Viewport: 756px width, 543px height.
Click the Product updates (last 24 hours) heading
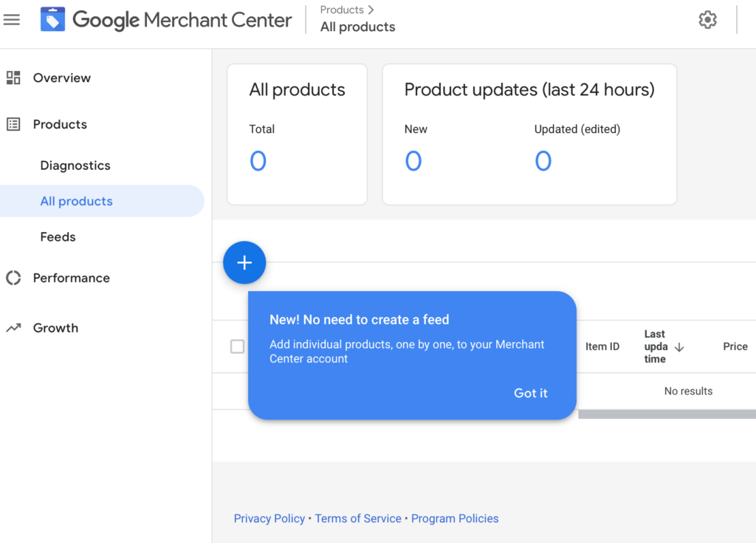[x=529, y=90]
